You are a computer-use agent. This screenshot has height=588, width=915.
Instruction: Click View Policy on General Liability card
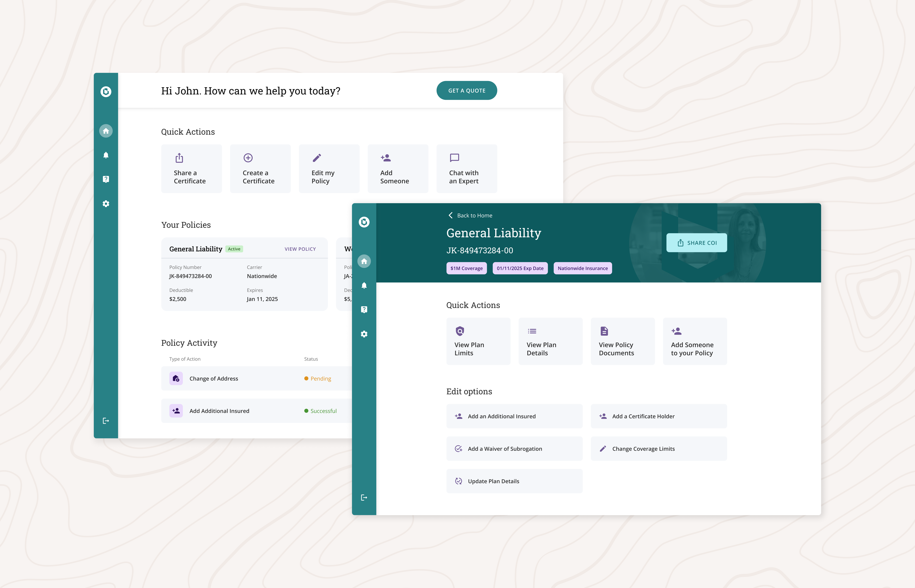click(300, 249)
